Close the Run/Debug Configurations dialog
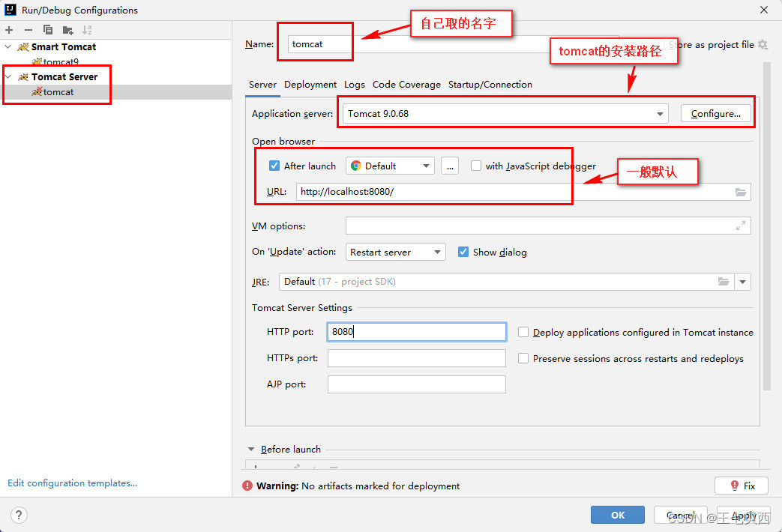 pyautogui.click(x=764, y=10)
